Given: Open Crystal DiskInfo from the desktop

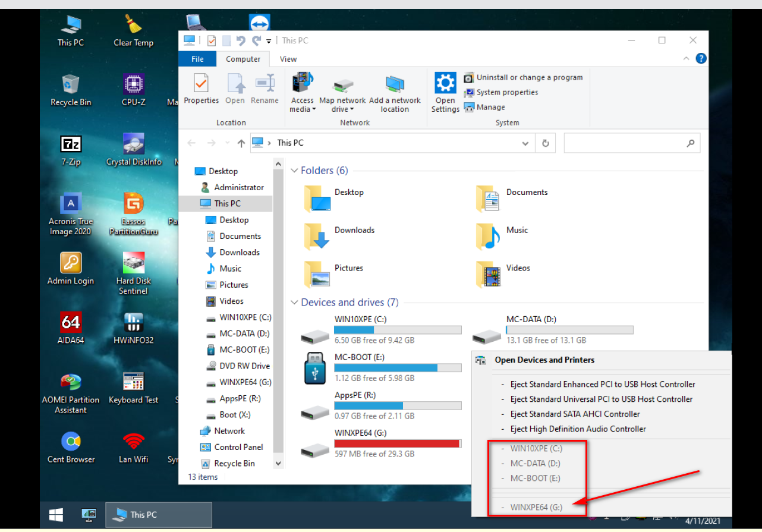Looking at the screenshot, I should 134,150.
